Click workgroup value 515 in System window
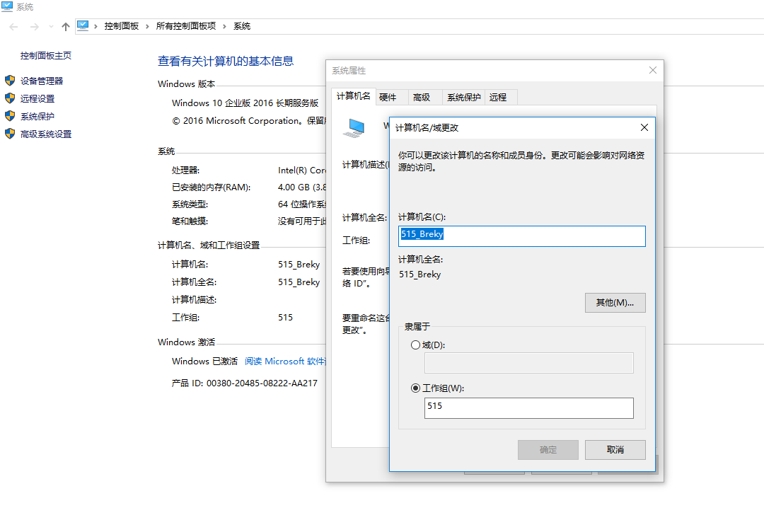This screenshot has width=764, height=532. point(286,318)
